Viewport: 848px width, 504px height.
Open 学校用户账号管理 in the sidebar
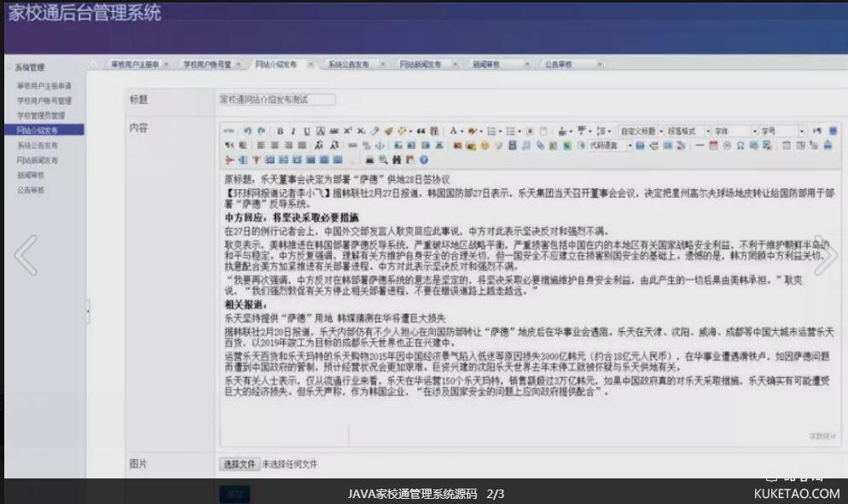[x=44, y=101]
